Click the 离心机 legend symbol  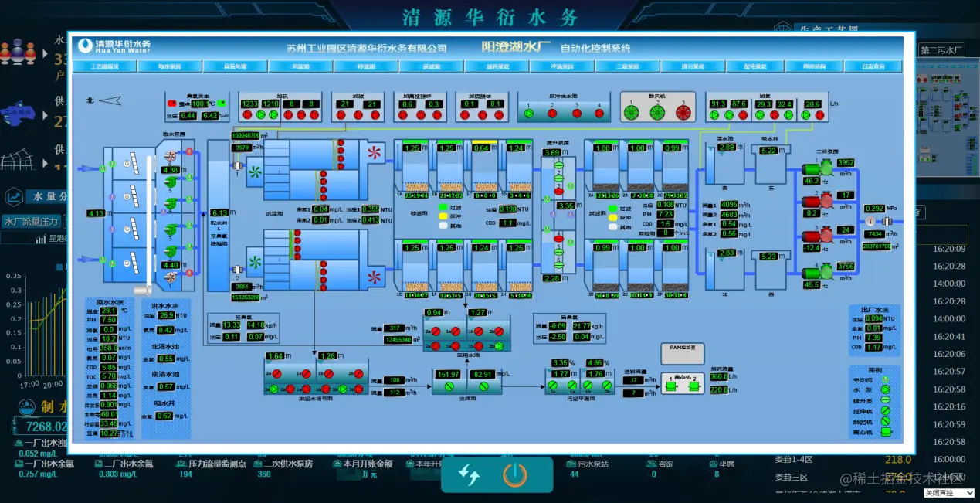(885, 432)
